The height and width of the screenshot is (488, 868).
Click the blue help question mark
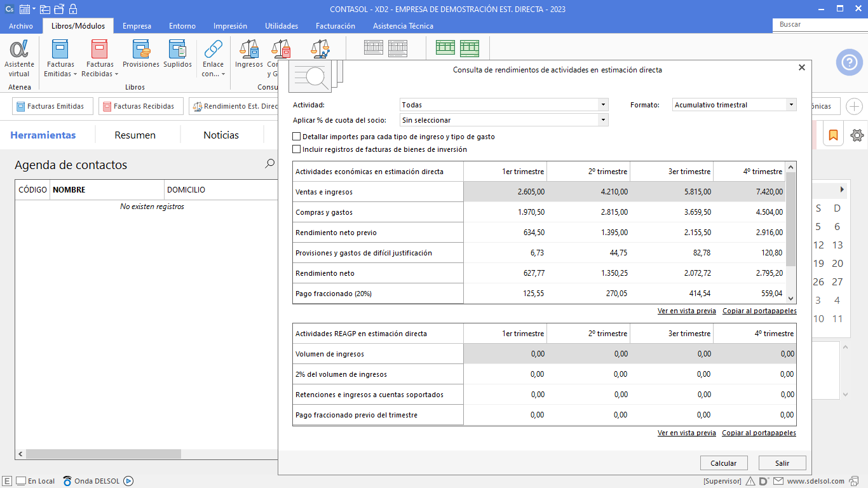[x=849, y=62]
